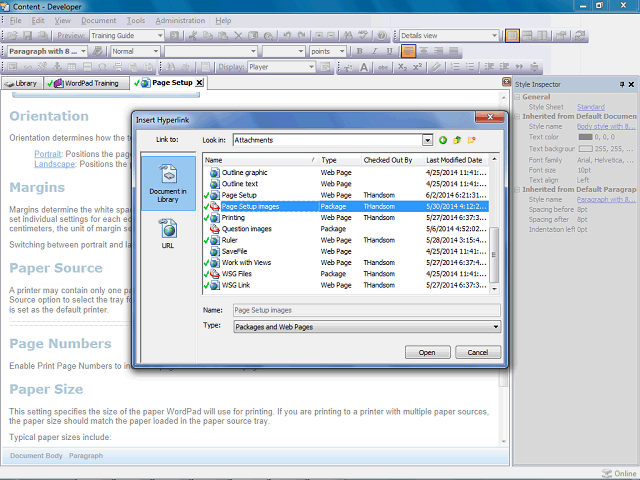Click the Redo arrow icon

302,36
